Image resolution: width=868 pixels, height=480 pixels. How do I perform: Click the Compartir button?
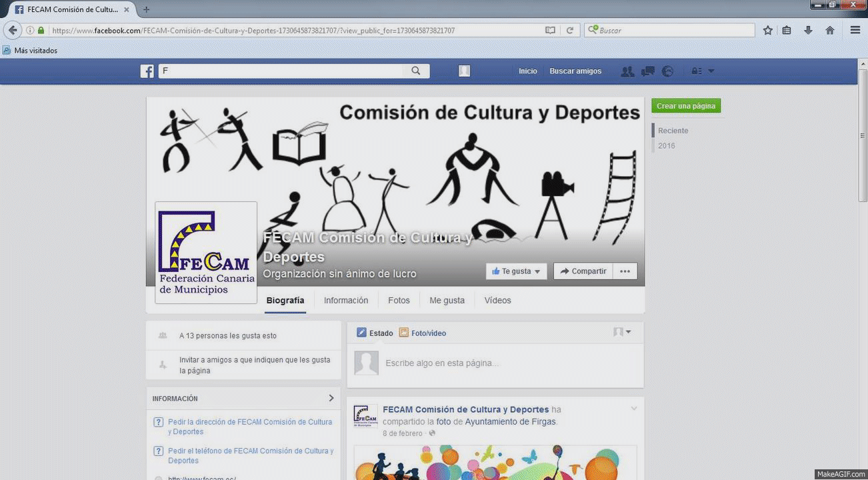[583, 271]
